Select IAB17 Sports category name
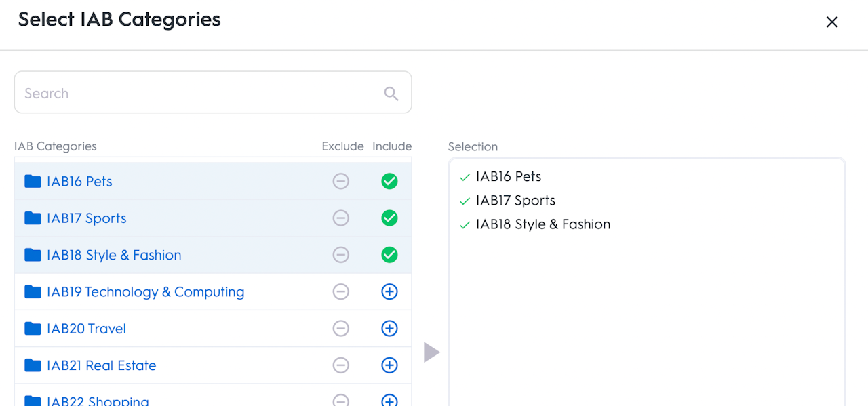 [x=86, y=218]
